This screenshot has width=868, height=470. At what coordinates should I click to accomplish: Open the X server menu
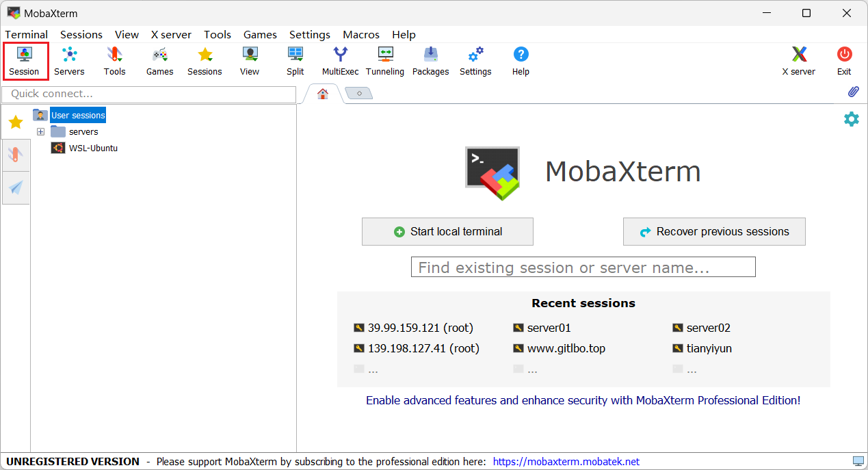click(x=171, y=34)
